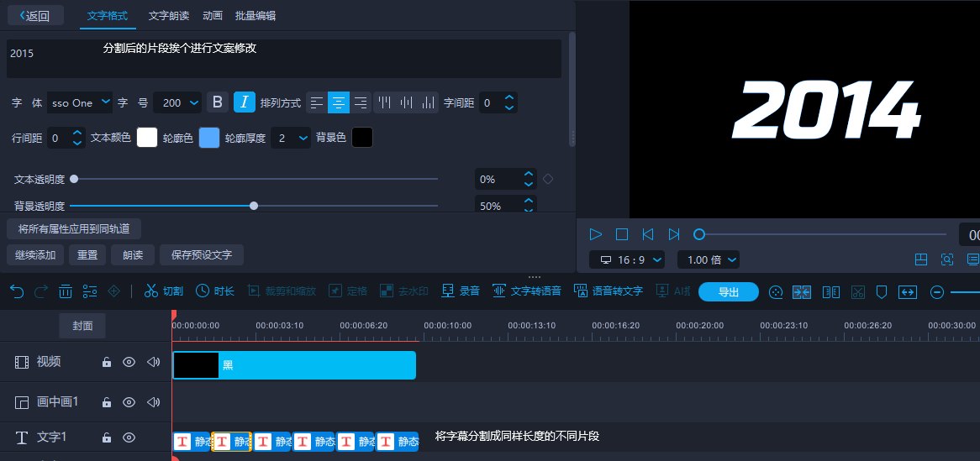Click the 返回 back button

tap(35, 16)
